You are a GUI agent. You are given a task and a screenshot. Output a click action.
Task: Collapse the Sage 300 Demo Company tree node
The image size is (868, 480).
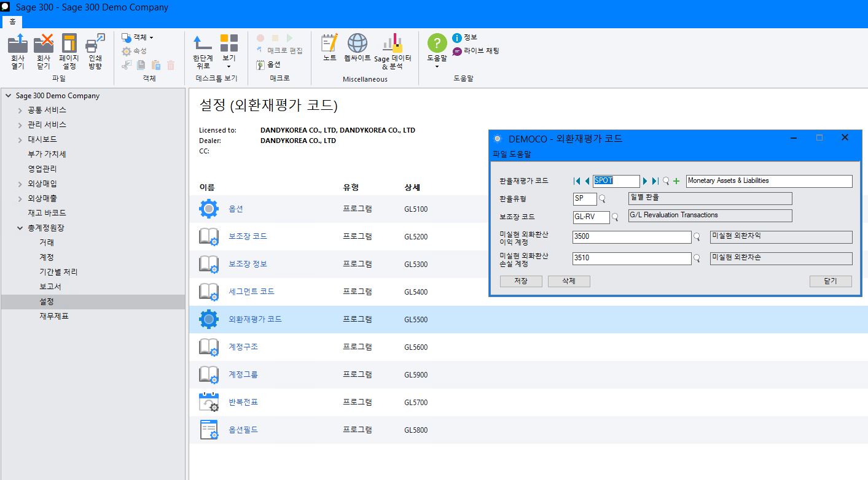pyautogui.click(x=8, y=96)
